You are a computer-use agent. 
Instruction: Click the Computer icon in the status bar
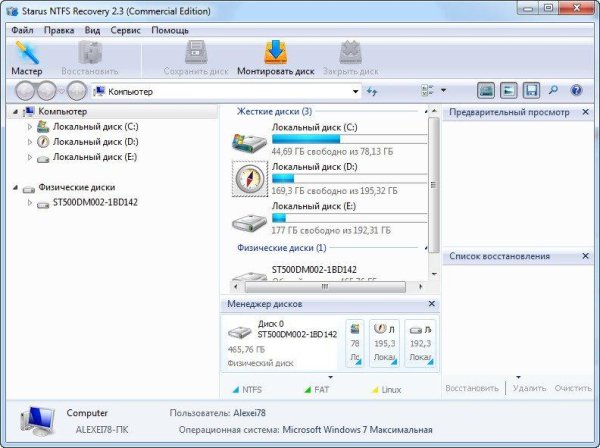pos(38,421)
